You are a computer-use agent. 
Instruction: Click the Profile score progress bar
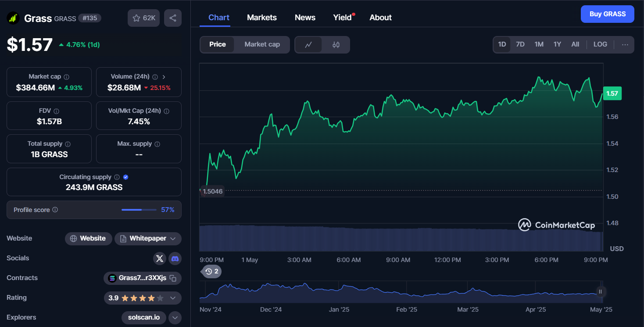pos(139,210)
